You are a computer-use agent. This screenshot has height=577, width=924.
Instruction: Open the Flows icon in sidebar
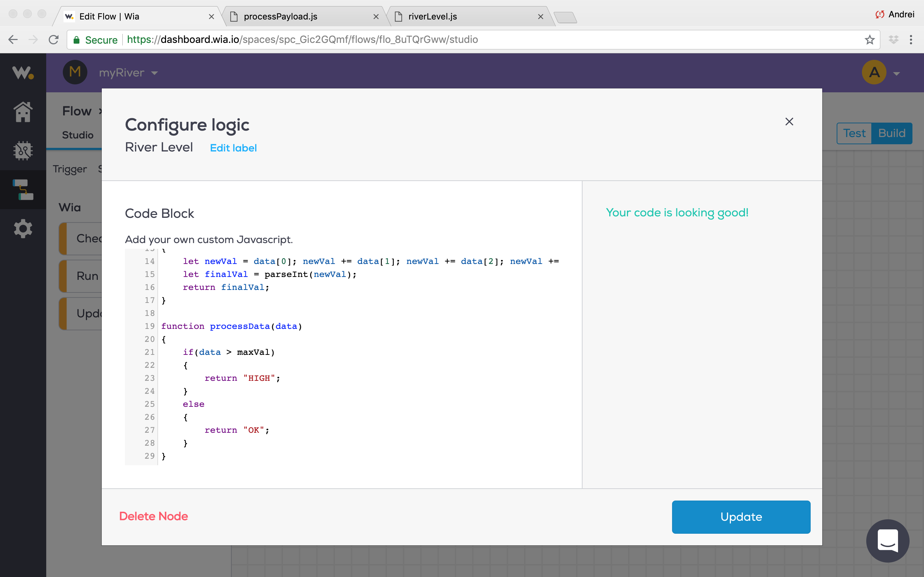click(23, 190)
